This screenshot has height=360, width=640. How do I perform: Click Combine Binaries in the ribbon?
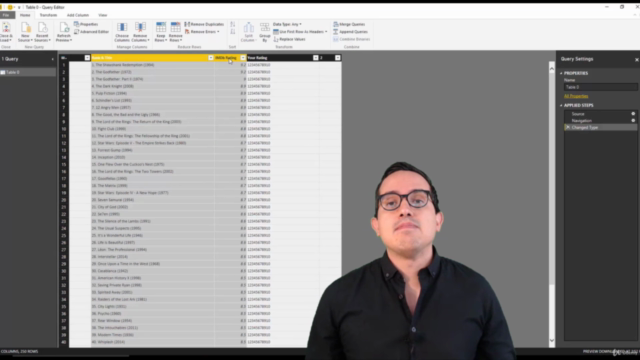(351, 39)
